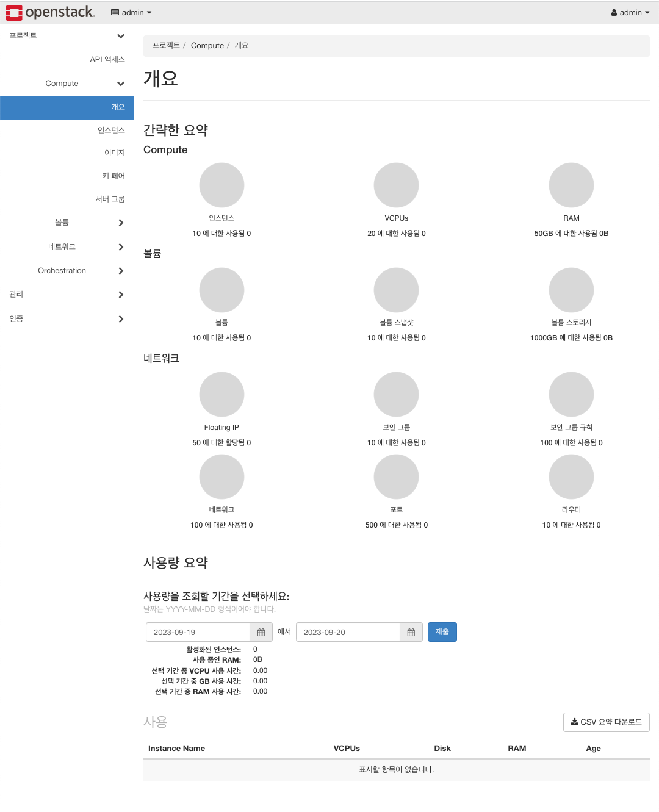Click the RAM usage pie chart
This screenshot has width=659, height=812.
[x=571, y=185]
